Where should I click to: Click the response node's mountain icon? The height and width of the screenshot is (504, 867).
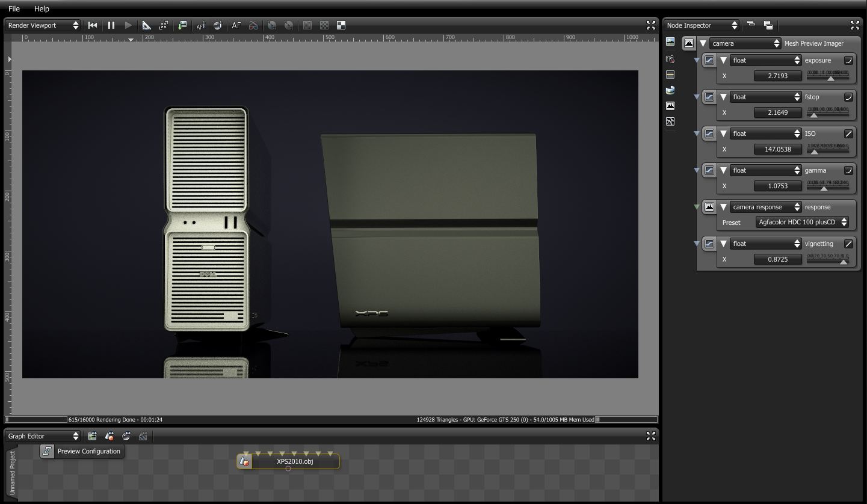coord(709,207)
